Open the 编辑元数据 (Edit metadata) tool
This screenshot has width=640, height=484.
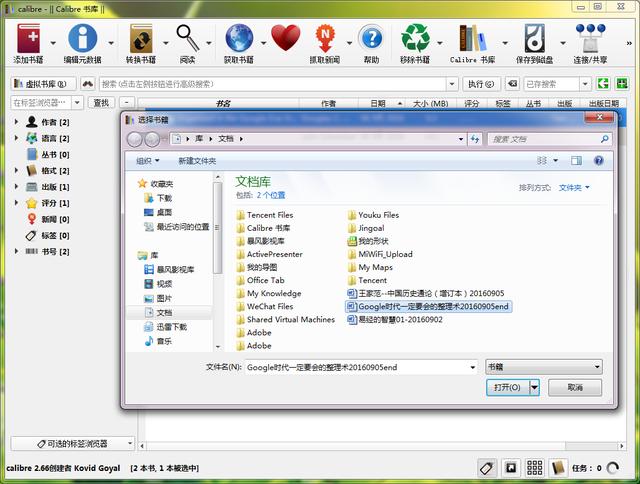pyautogui.click(x=82, y=38)
